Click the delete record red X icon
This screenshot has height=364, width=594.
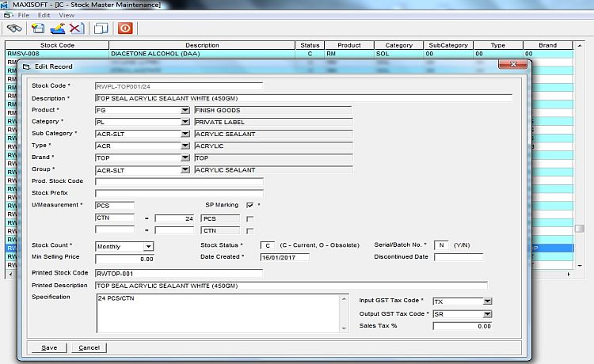point(76,28)
